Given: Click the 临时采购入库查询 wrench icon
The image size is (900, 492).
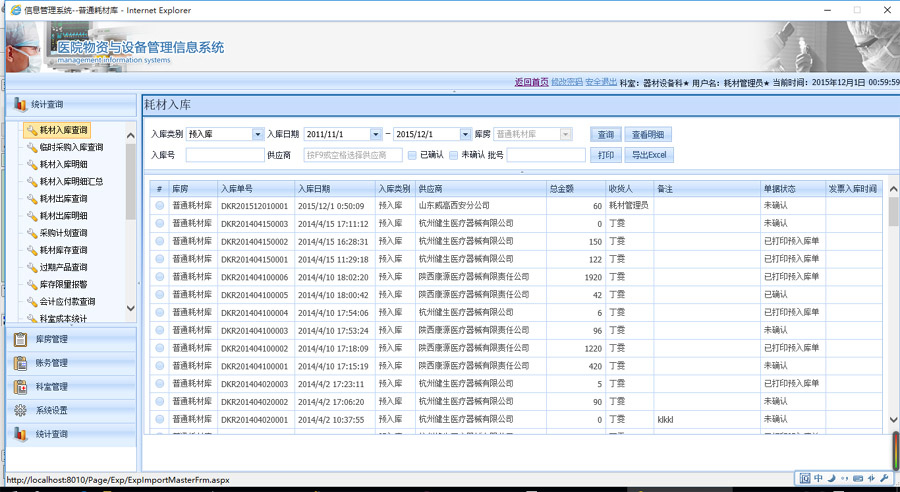Looking at the screenshot, I should pyautogui.click(x=32, y=148).
